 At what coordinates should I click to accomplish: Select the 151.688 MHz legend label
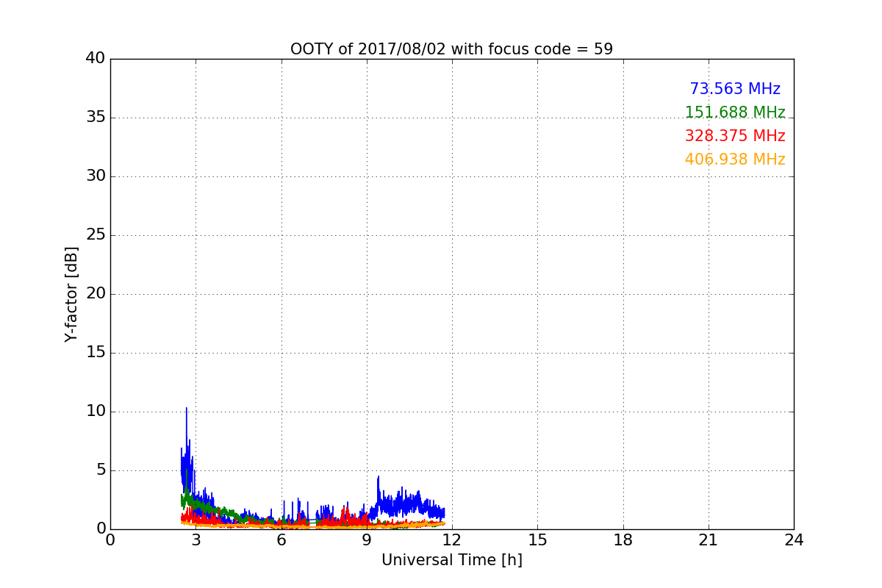[x=735, y=112]
